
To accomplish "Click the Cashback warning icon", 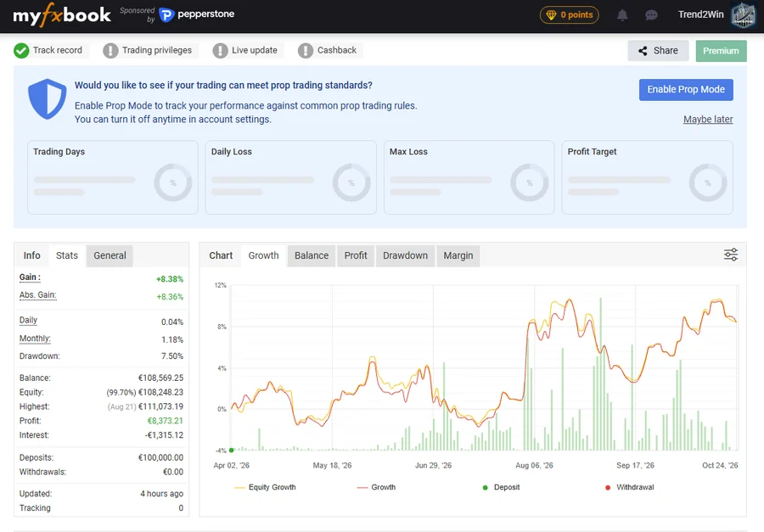I will (306, 51).
